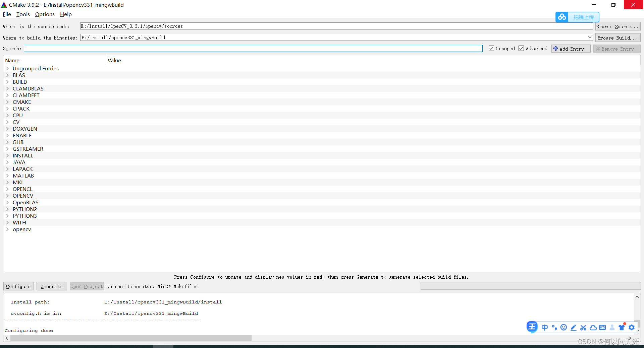Select the PYTHON3 group row

coord(322,216)
